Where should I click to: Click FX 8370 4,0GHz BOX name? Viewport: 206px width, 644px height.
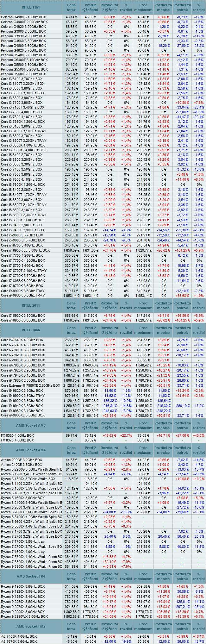(x=17, y=440)
